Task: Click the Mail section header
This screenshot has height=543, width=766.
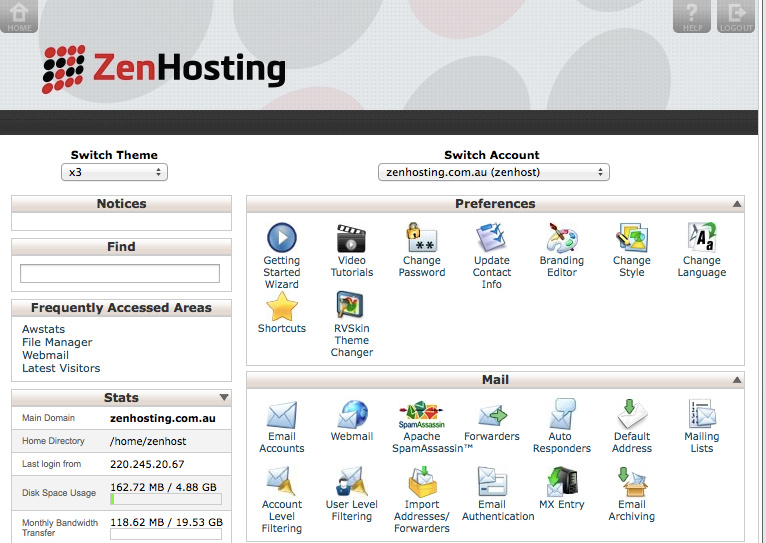Action: 495,380
